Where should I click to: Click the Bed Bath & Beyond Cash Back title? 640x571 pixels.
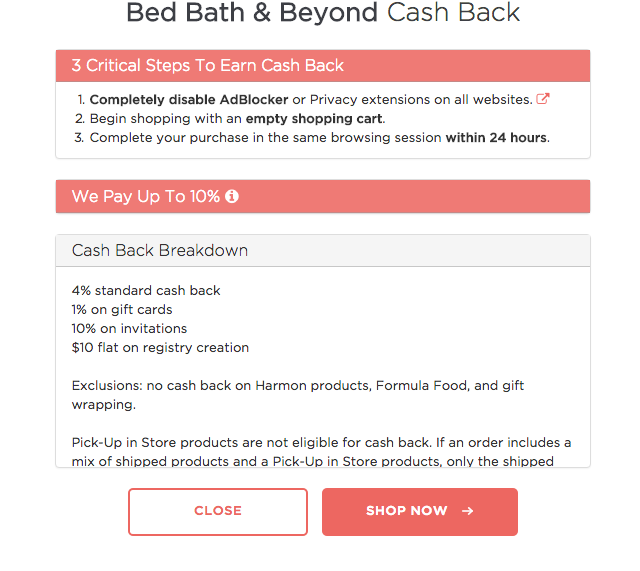pyautogui.click(x=323, y=13)
